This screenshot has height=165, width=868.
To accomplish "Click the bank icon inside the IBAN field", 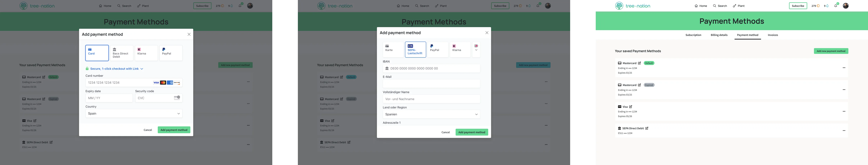I will point(387,68).
